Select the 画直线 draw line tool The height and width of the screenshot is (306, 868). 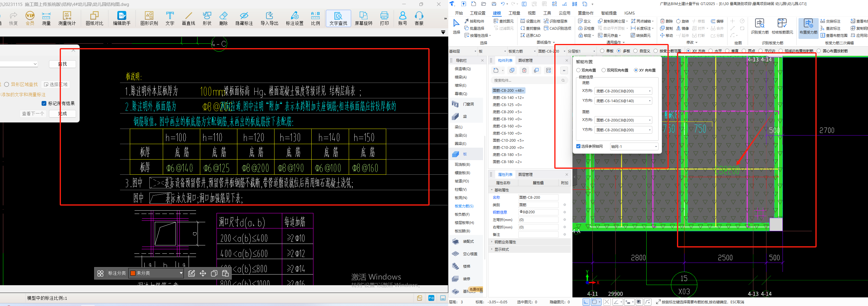click(188, 18)
